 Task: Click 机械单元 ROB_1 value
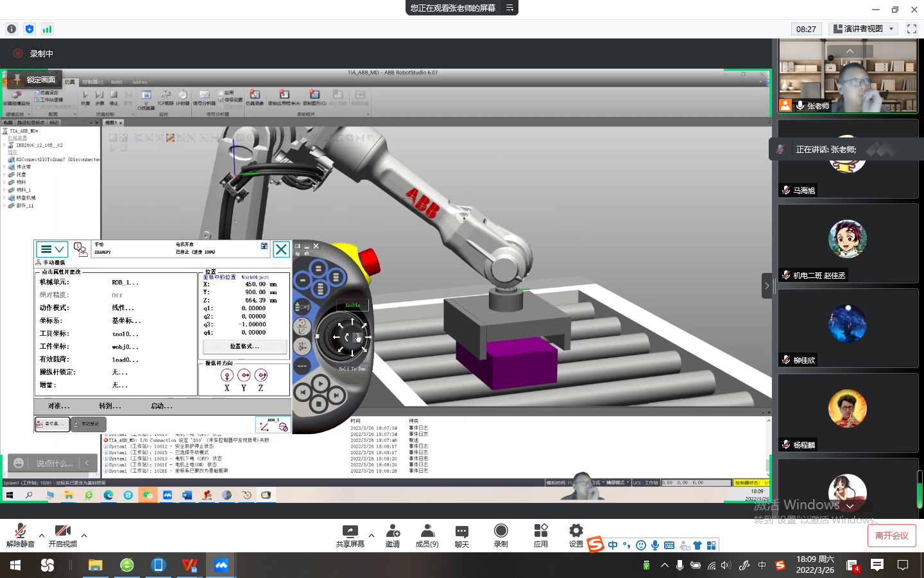coord(125,283)
